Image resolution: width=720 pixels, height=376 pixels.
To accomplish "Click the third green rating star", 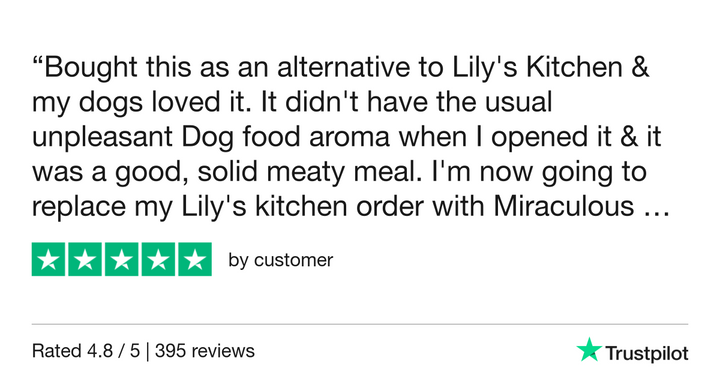I will 122,259.
